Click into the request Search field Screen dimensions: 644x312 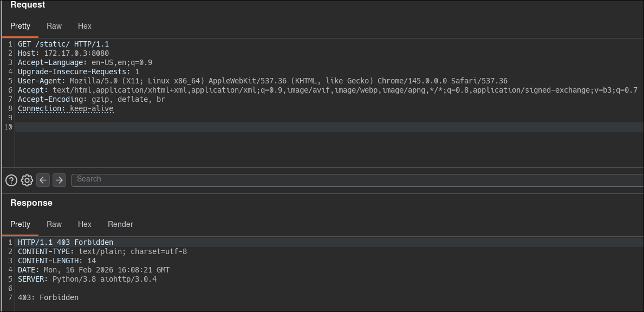(357, 180)
